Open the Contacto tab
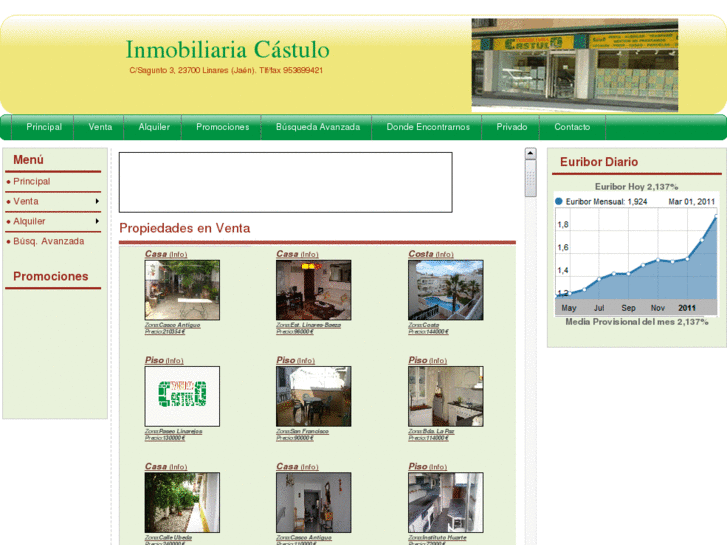The width and height of the screenshot is (727, 545). pyautogui.click(x=572, y=127)
